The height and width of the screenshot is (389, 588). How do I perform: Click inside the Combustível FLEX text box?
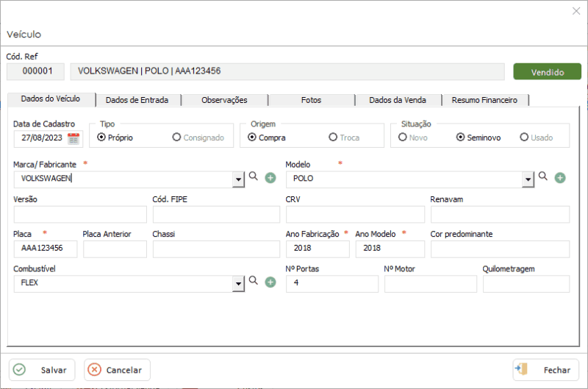[x=123, y=284]
